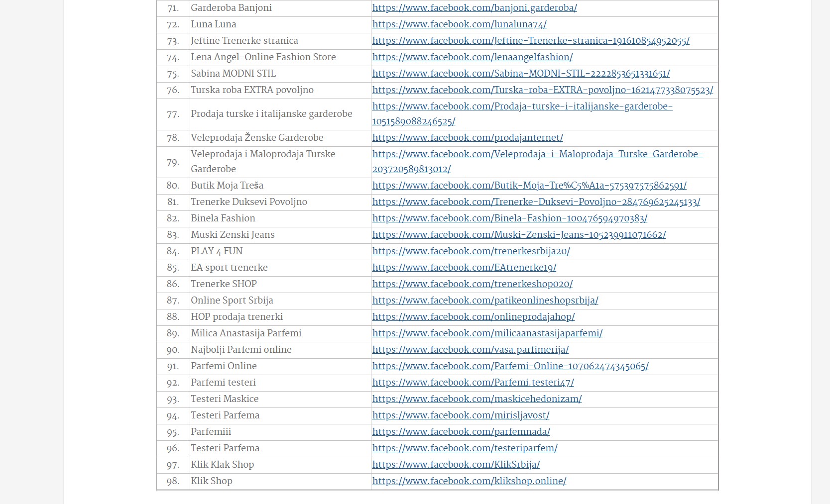Click the vasa.parfimerija Facebook URL
The width and height of the screenshot is (830, 504).
[x=470, y=350]
